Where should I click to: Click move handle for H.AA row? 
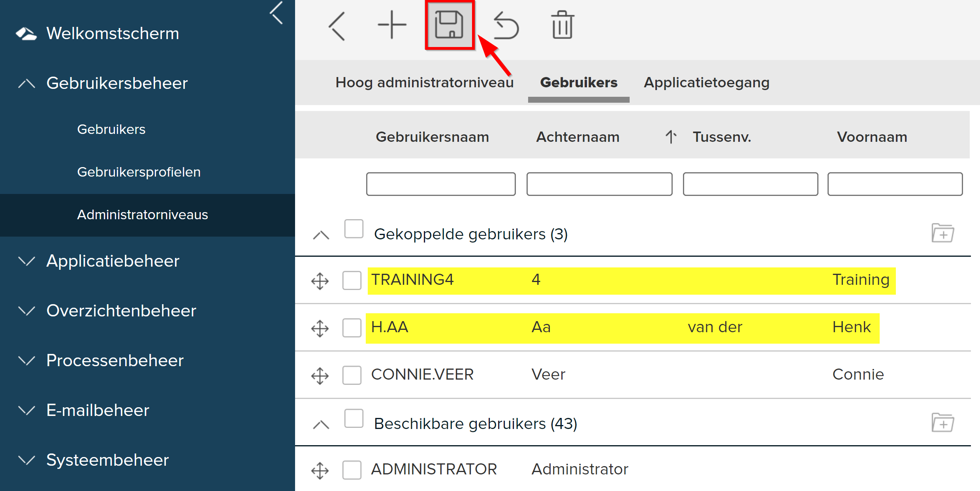click(320, 328)
